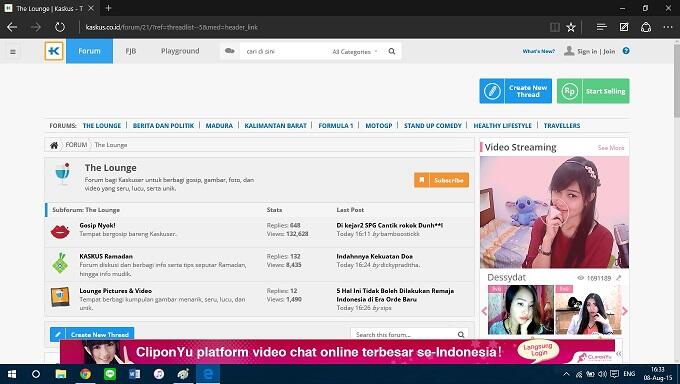Show next video streaming thumbnails arrow
The height and width of the screenshot is (384, 680).
tap(625, 311)
